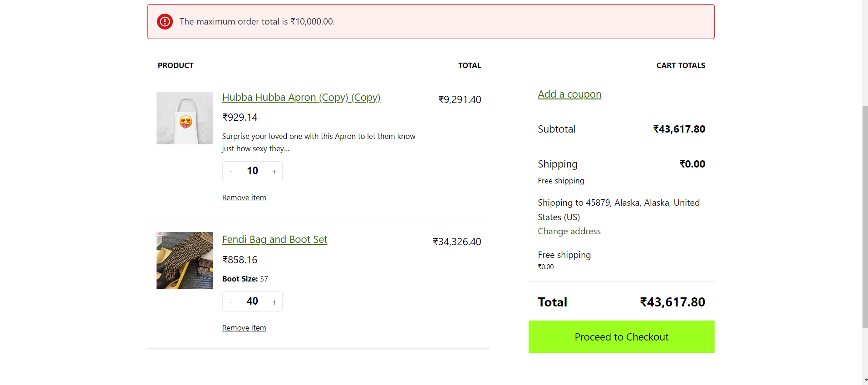Click the Fendi unit price ₹858.16

coord(240,260)
